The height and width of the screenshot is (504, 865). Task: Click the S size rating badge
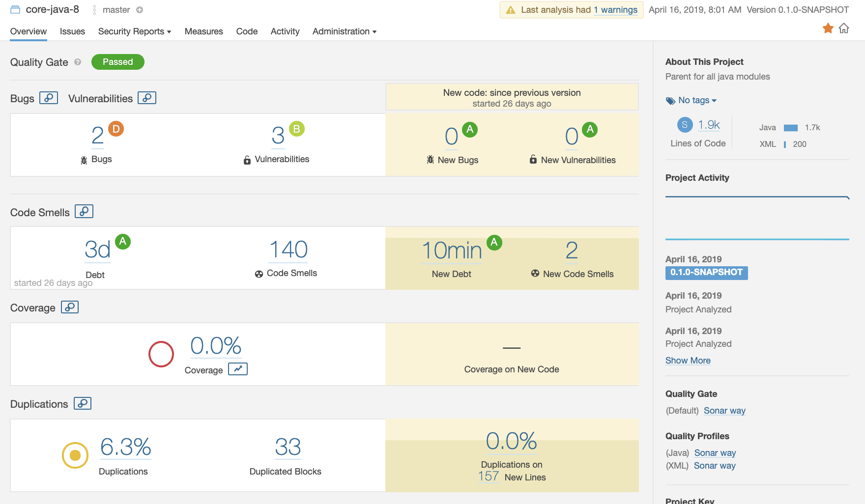(x=685, y=125)
